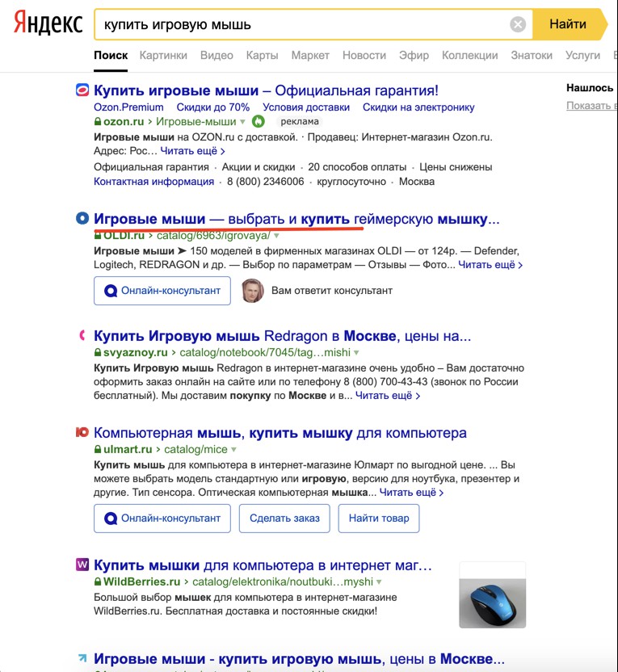This screenshot has width=618, height=672.
Task: Click Ulmart's Онлайн-консультант button
Action: (162, 519)
